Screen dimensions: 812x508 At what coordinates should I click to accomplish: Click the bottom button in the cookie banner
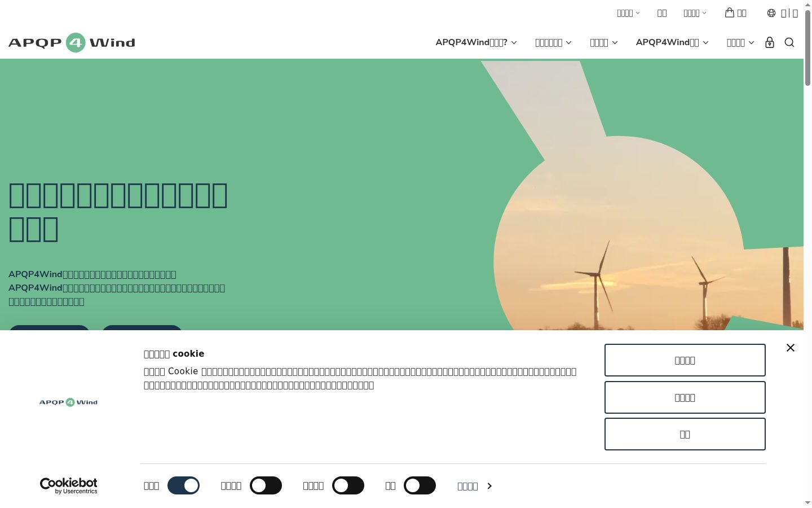click(685, 434)
